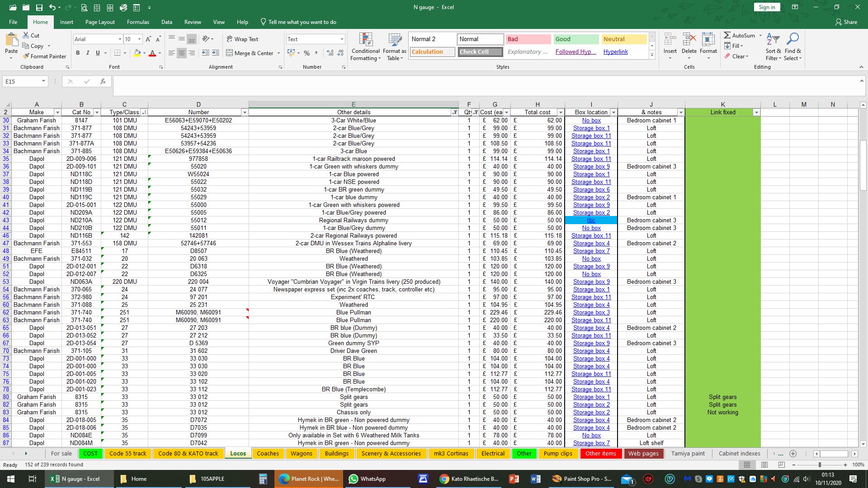Viewport: 868px width, 488px height.
Task: Switch to the Page Break Preview icon
Action: click(x=781, y=465)
